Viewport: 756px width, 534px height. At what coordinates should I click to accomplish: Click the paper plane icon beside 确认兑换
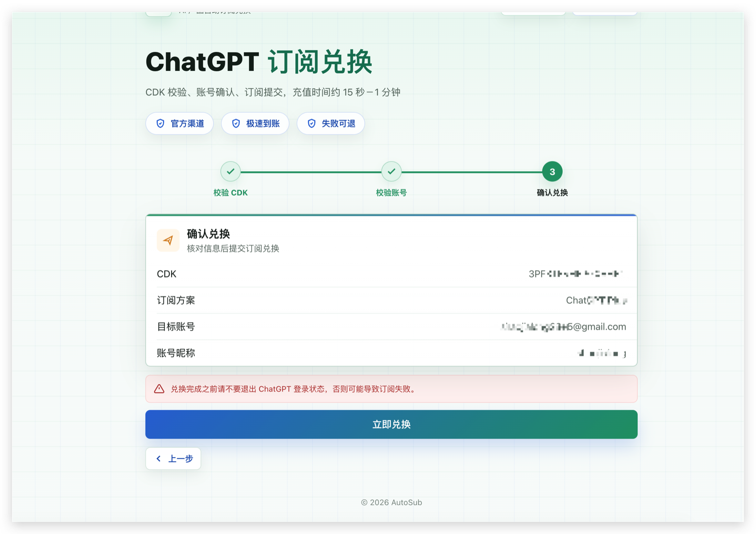tap(168, 240)
